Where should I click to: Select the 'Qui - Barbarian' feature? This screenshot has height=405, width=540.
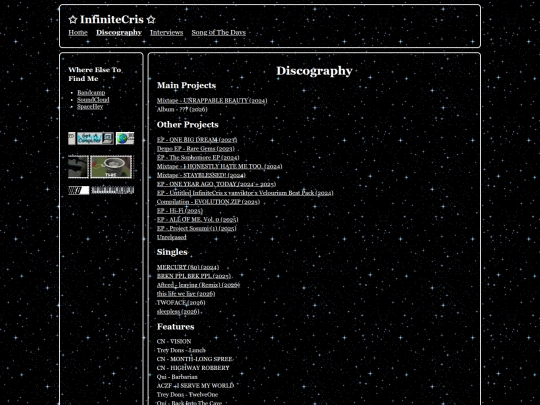click(x=177, y=377)
